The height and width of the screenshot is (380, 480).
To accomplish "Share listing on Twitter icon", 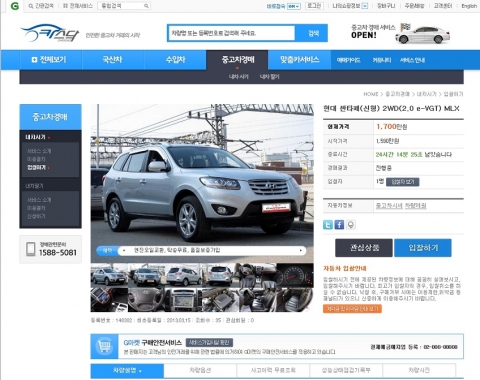I will (328, 225).
